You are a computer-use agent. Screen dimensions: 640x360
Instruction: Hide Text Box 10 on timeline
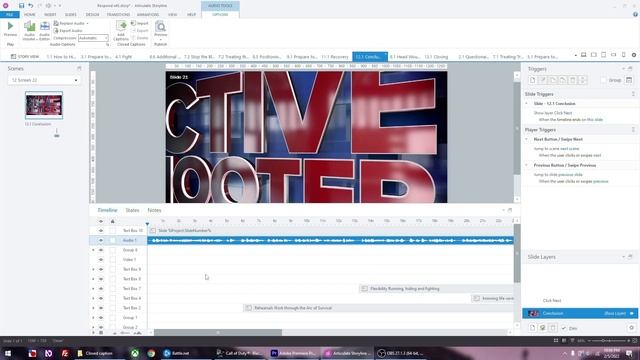coord(101,231)
